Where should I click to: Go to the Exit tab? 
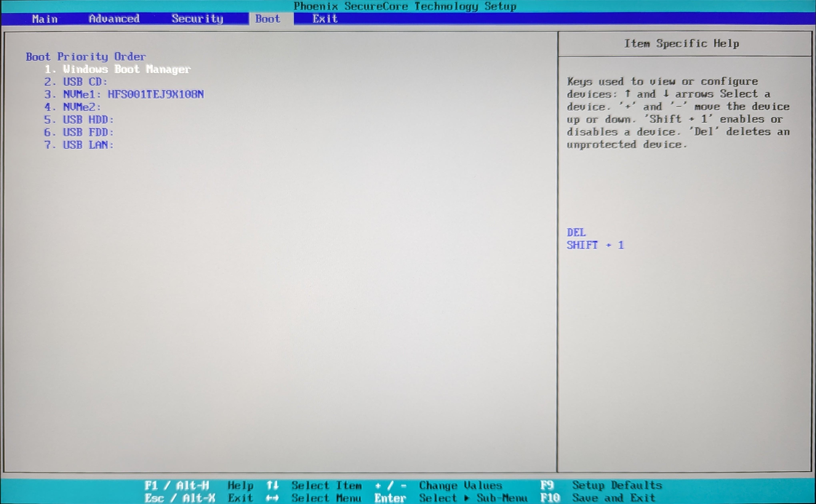coord(325,19)
